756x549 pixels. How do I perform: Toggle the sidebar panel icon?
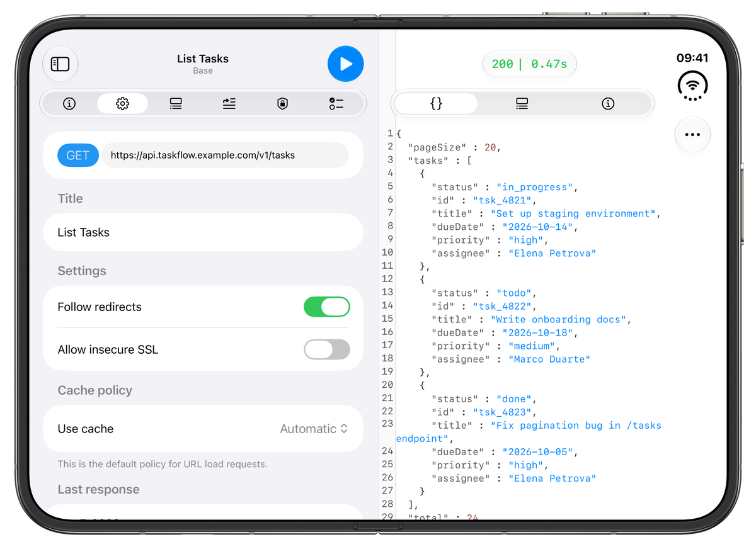click(60, 64)
